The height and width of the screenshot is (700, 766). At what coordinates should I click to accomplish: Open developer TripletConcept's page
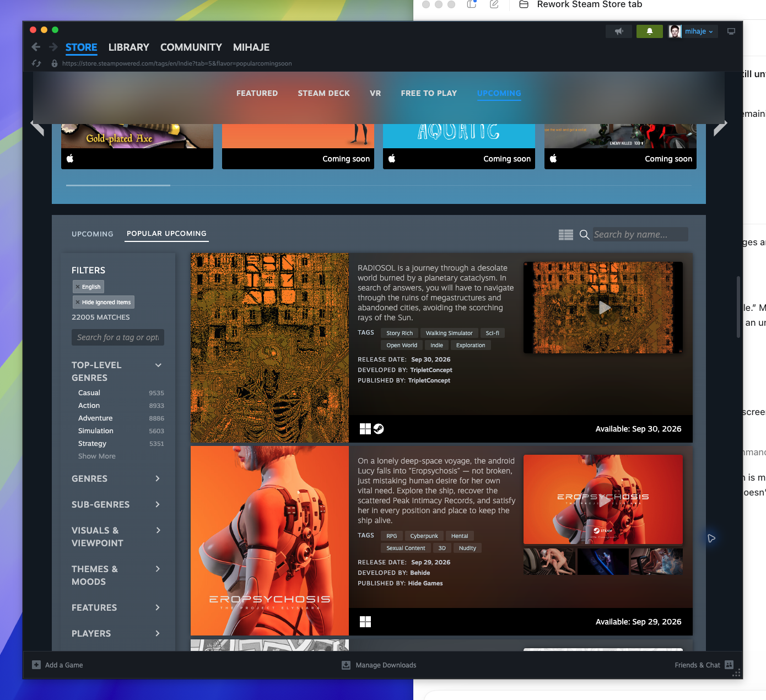click(431, 370)
